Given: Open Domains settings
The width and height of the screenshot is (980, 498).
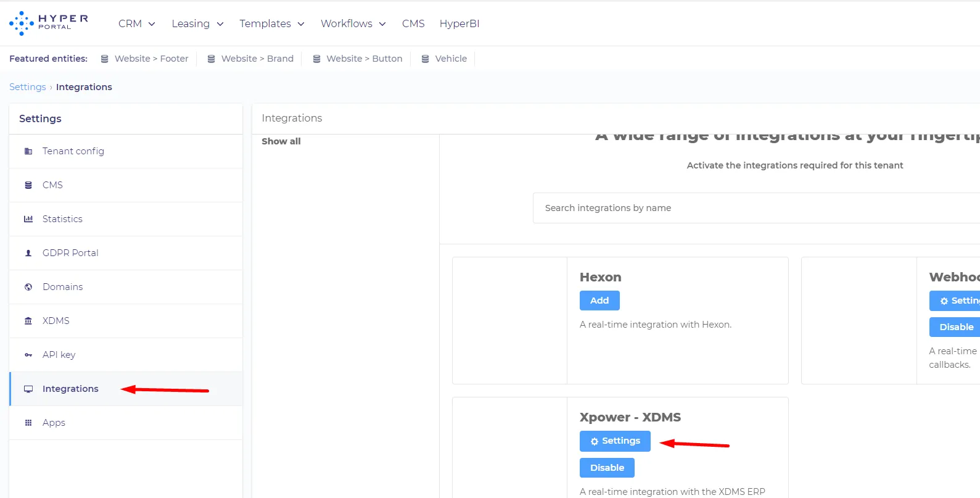Looking at the screenshot, I should pos(126,287).
